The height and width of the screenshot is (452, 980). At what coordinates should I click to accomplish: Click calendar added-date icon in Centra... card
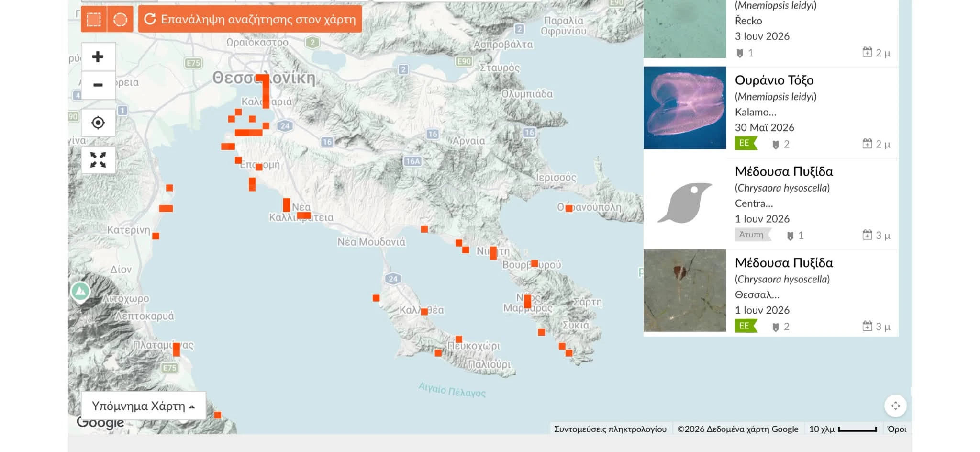coord(867,235)
